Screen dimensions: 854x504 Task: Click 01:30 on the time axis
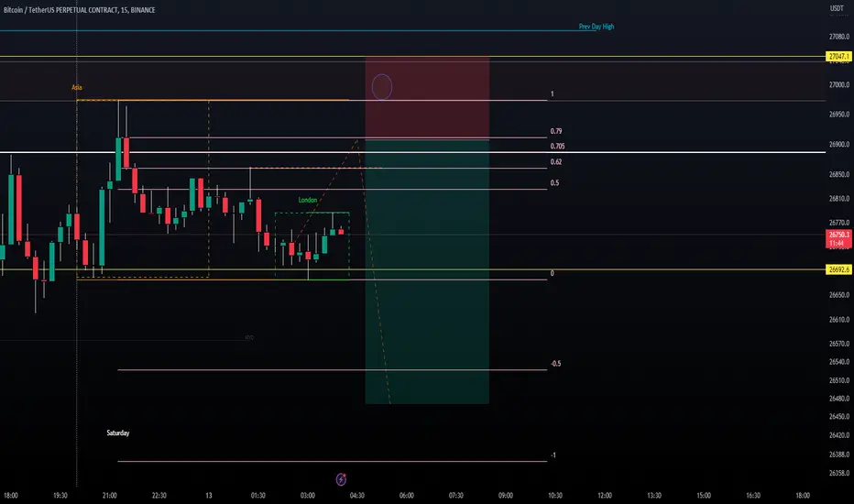[258, 495]
